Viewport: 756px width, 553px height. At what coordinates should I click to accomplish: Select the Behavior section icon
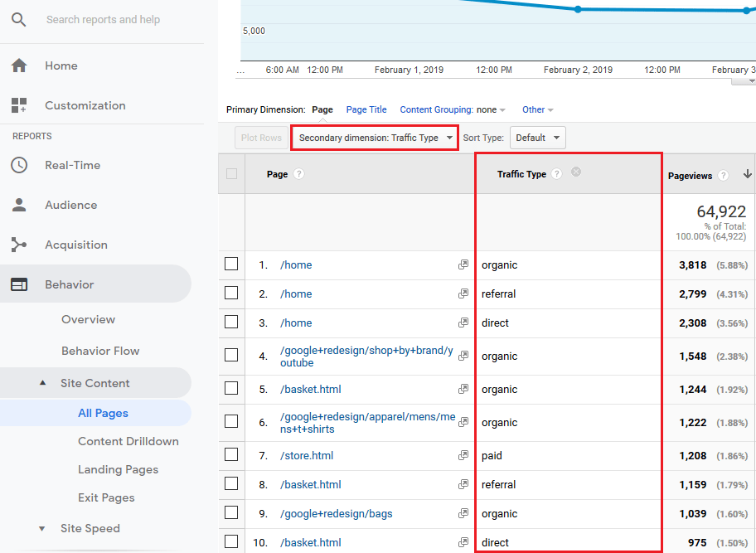click(x=18, y=283)
